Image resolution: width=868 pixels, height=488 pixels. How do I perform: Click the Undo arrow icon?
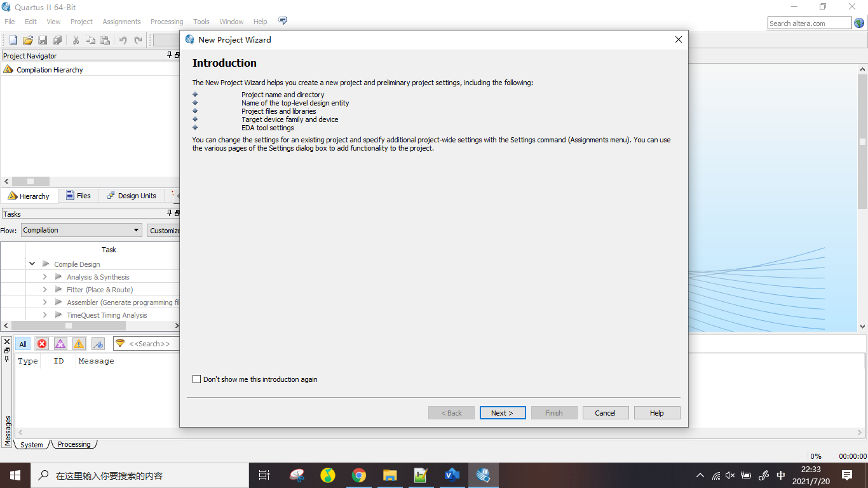pos(123,40)
